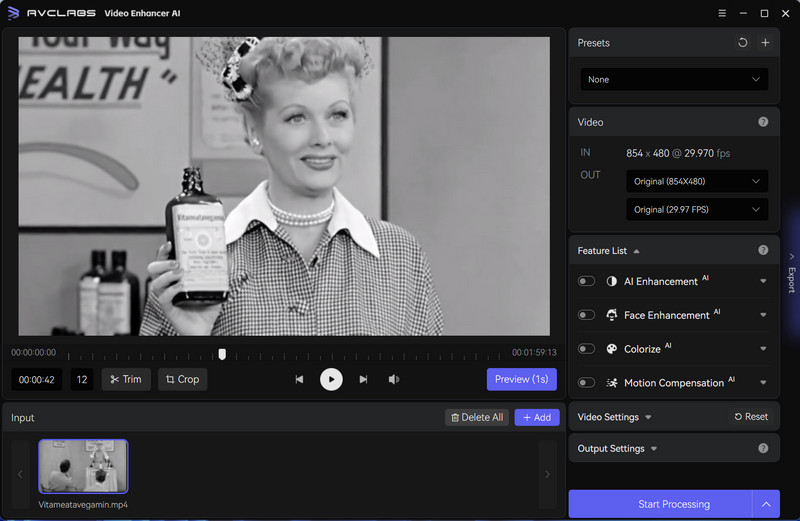Click Preview (1s) button

click(521, 379)
